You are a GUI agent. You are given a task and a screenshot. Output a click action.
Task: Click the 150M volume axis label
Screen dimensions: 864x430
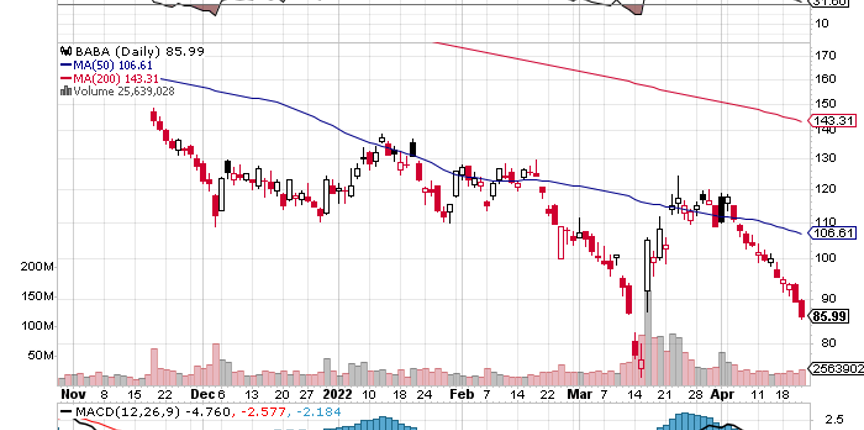click(x=37, y=297)
